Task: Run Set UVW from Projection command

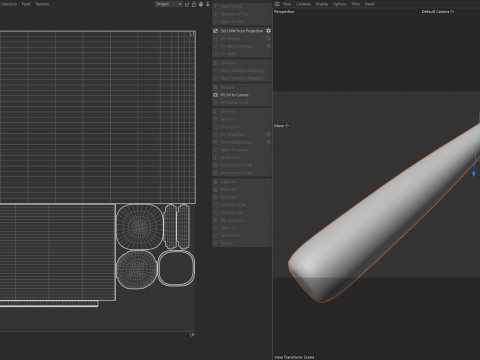Action: pos(242,31)
